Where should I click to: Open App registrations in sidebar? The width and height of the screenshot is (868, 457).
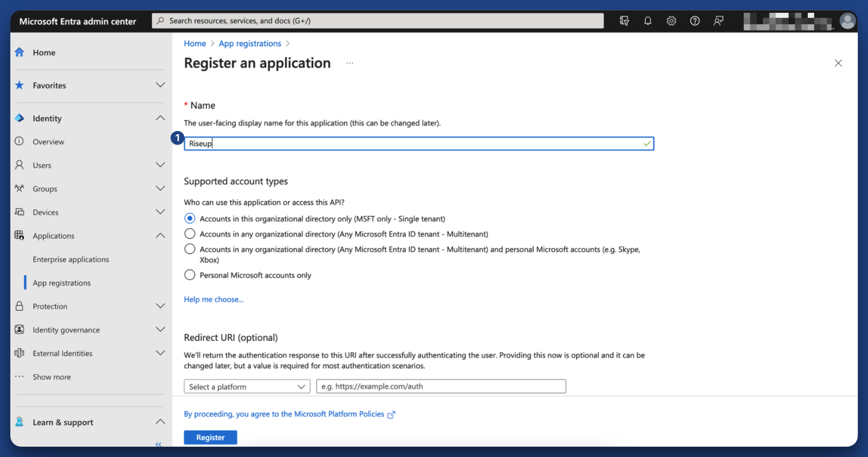click(62, 283)
